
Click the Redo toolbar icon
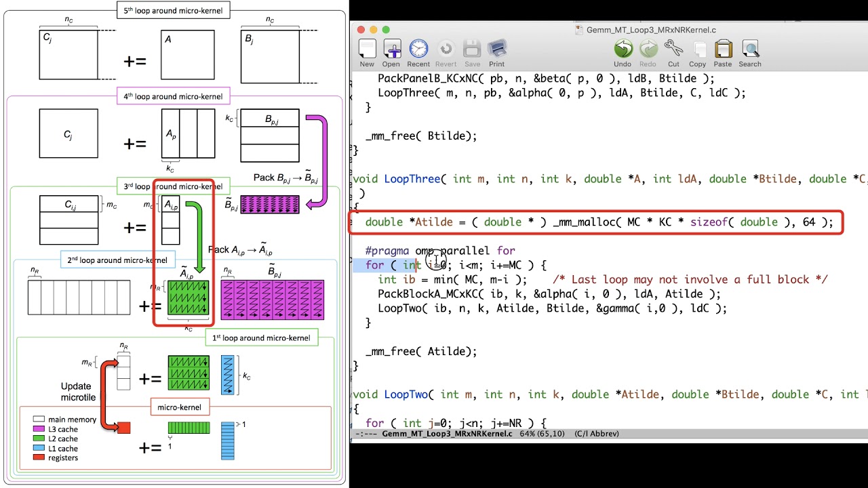tap(648, 49)
